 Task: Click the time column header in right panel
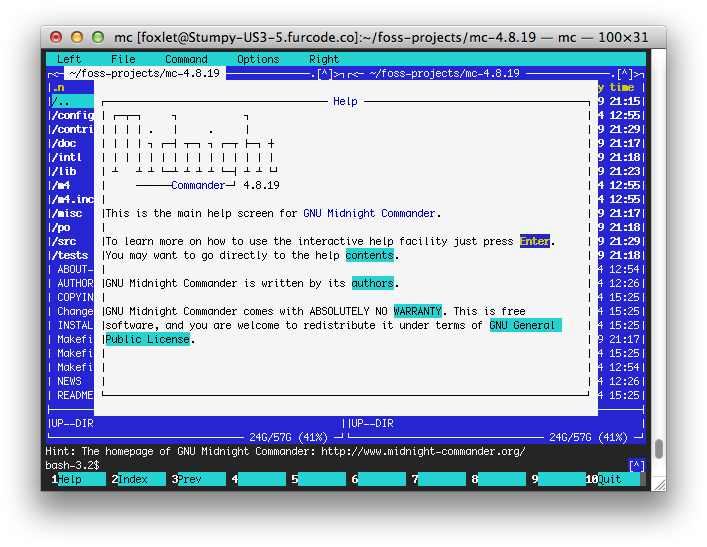pos(622,87)
